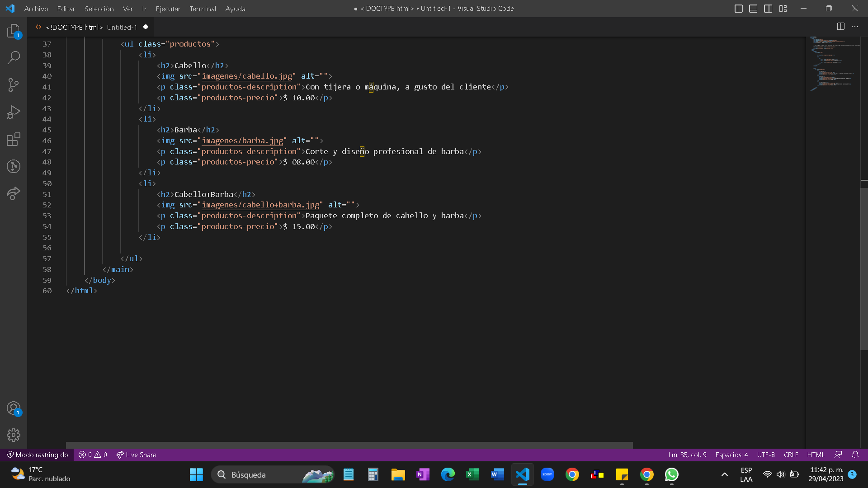868x488 pixels.
Task: Open the GitLens-style git graph icon in activity bar
Action: click(14, 166)
